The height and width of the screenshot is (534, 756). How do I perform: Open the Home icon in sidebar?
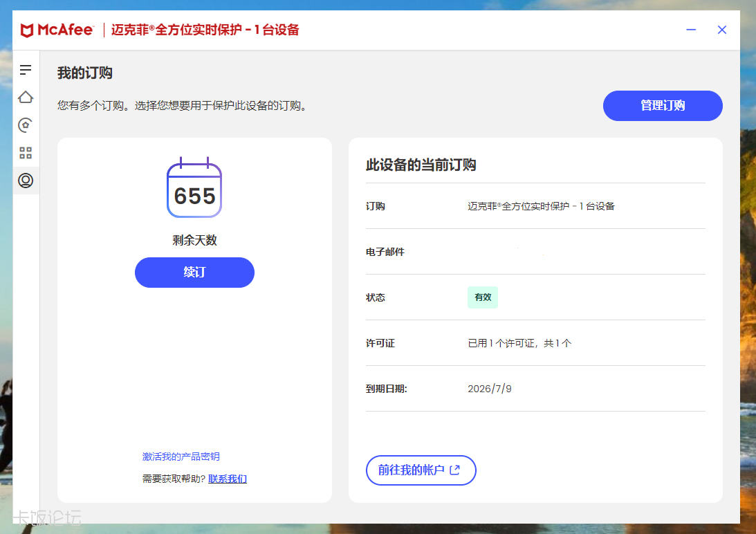[x=26, y=98]
